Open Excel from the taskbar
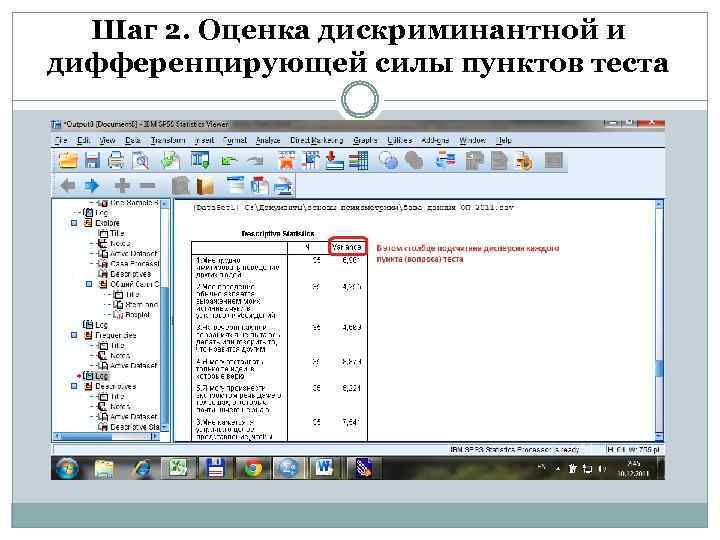This screenshot has height=540, width=720. point(177,468)
